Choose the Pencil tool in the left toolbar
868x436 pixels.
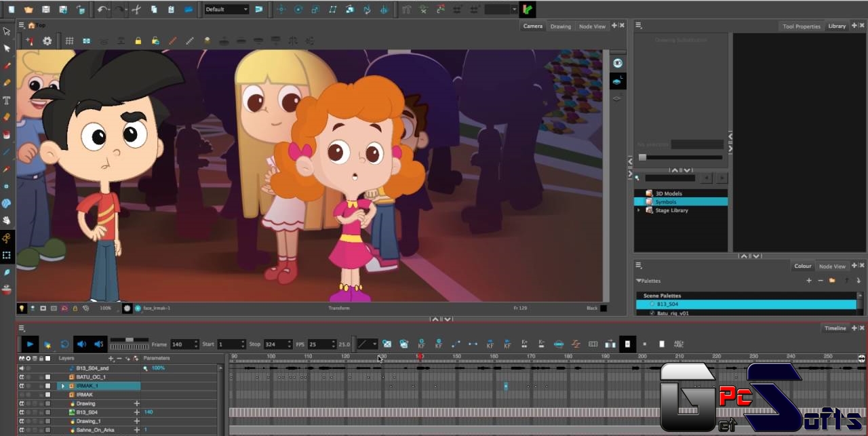click(7, 83)
